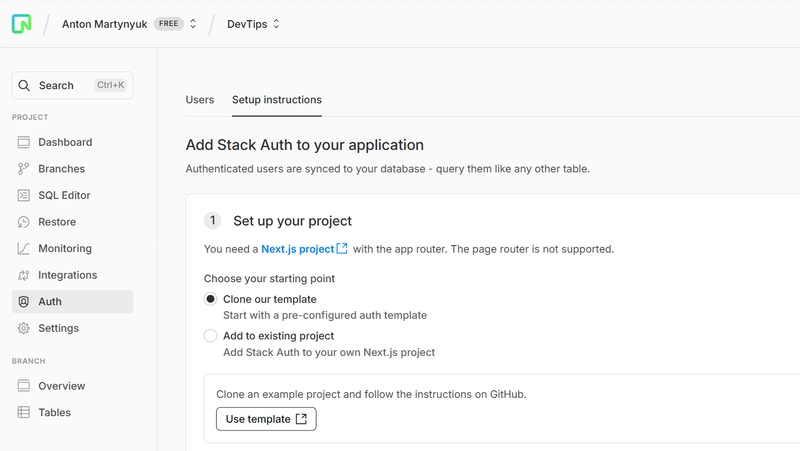
Task: Open the branch Overview icon
Action: [x=23, y=386]
